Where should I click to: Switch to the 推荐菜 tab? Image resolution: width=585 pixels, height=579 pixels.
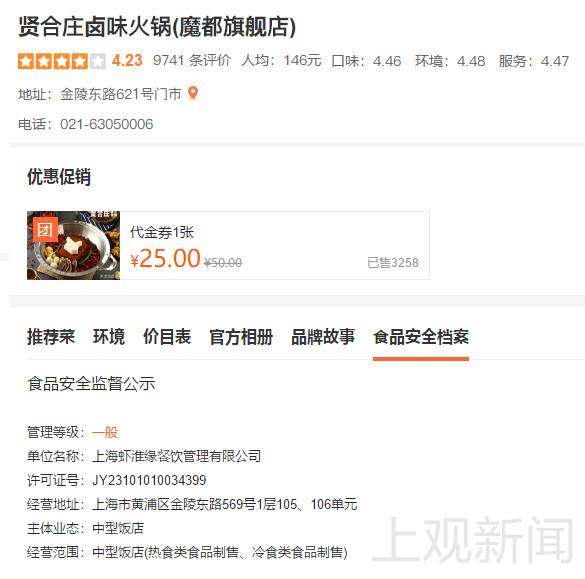51,337
